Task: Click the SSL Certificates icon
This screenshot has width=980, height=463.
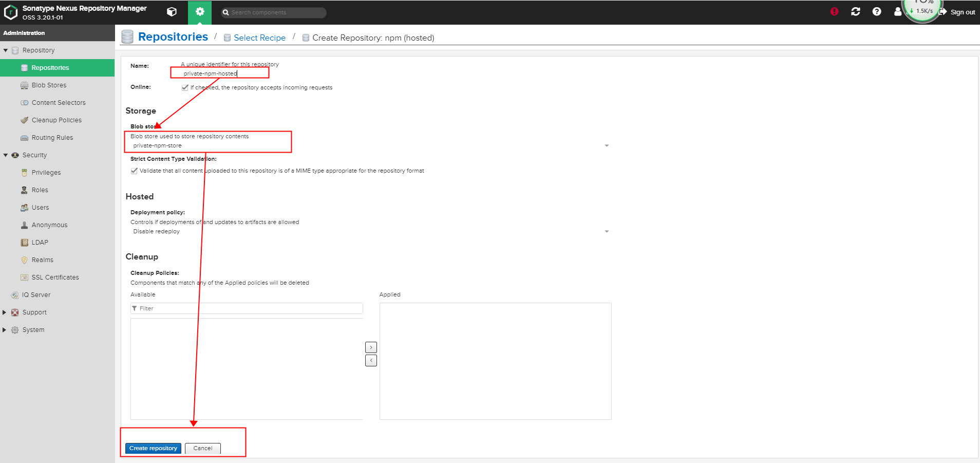Action: (24, 277)
